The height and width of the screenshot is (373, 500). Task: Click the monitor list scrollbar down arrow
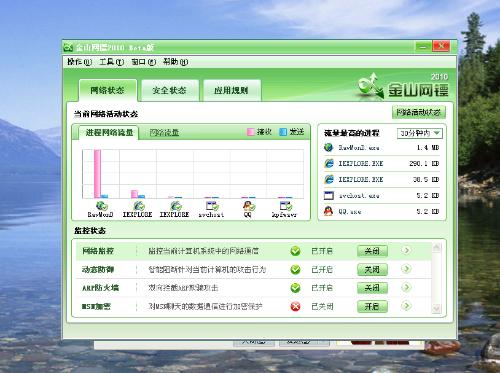coord(436,309)
